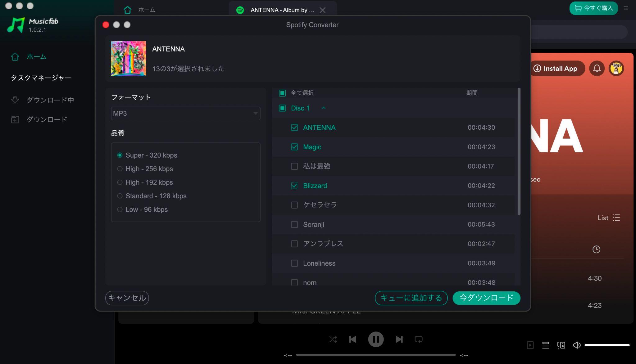The height and width of the screenshot is (364, 636).
Task: Open the ホーム sidebar item
Action: pos(29,56)
